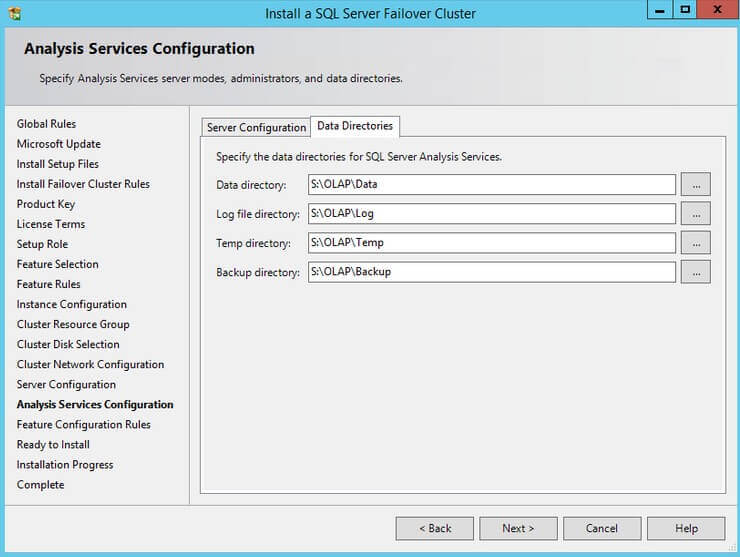
Task: Select the Backup directory text field
Action: click(492, 272)
